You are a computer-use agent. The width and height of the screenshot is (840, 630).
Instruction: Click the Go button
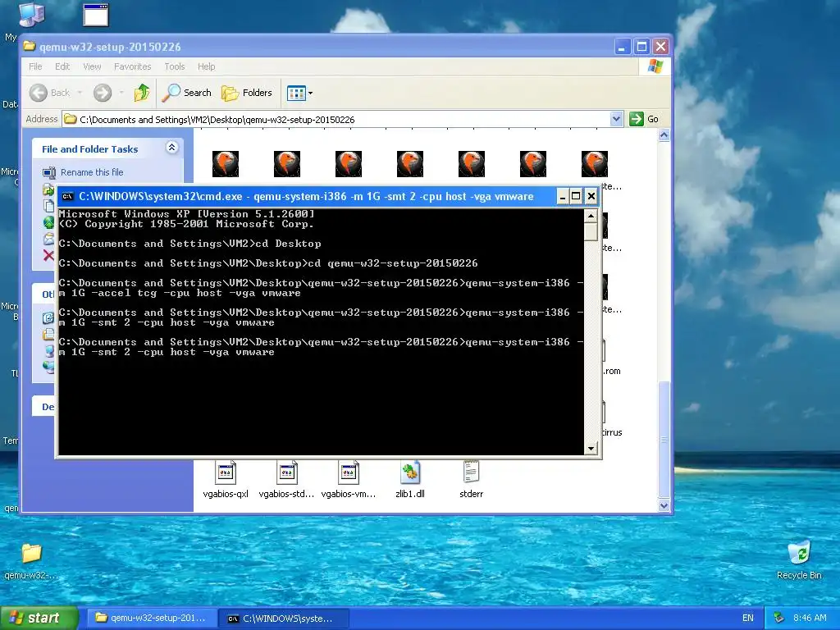pos(644,119)
